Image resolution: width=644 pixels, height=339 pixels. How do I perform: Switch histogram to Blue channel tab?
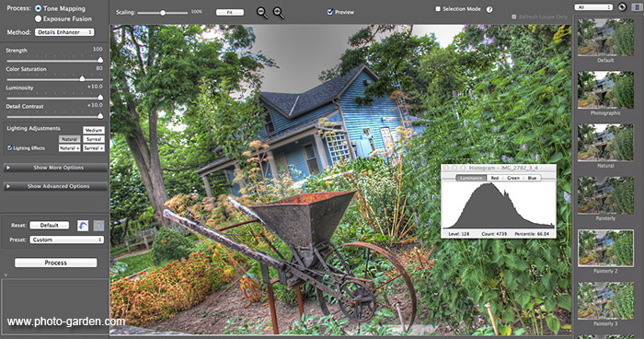(x=533, y=178)
